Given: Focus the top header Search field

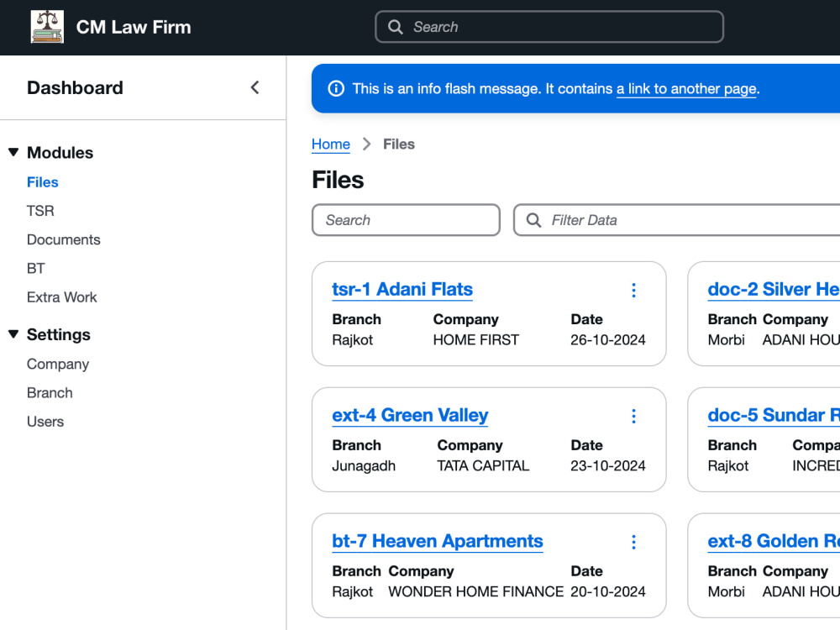Looking at the screenshot, I should 549,27.
